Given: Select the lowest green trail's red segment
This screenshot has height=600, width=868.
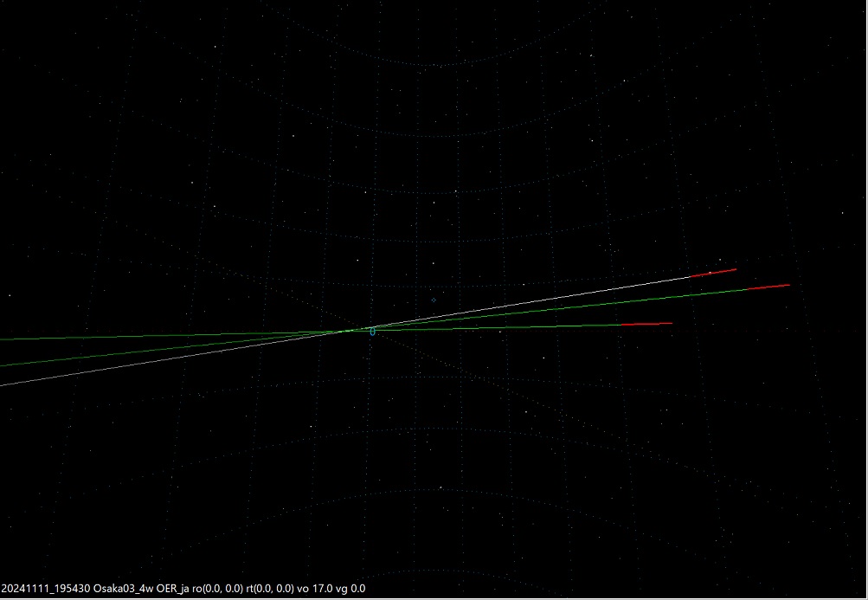Looking at the screenshot, I should 646,324.
